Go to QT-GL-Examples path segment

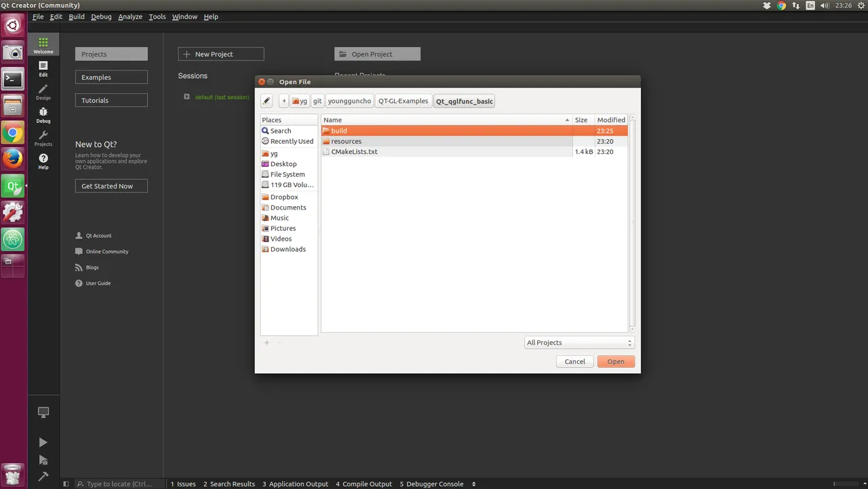(x=403, y=101)
